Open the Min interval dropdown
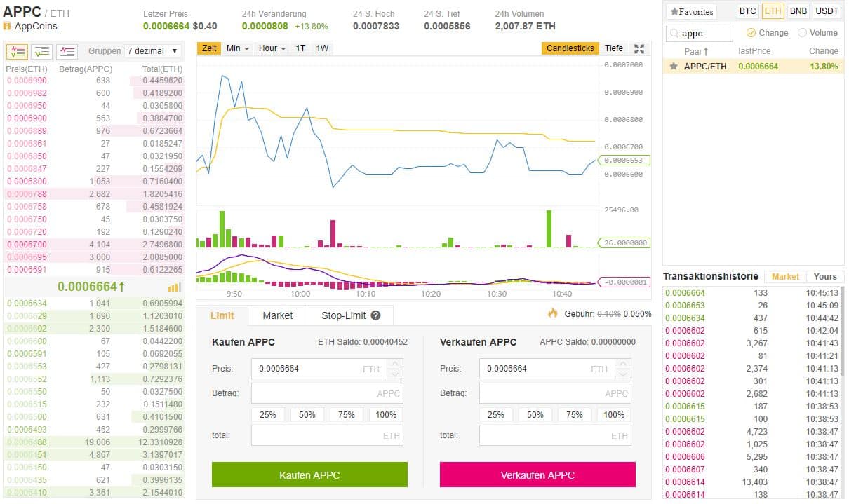This screenshot has height=504, width=849. 237,48
